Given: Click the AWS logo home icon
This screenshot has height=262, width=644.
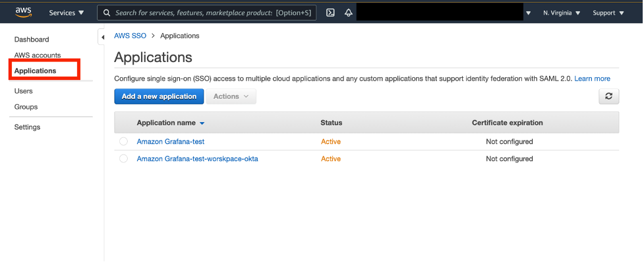Looking at the screenshot, I should pos(24,13).
